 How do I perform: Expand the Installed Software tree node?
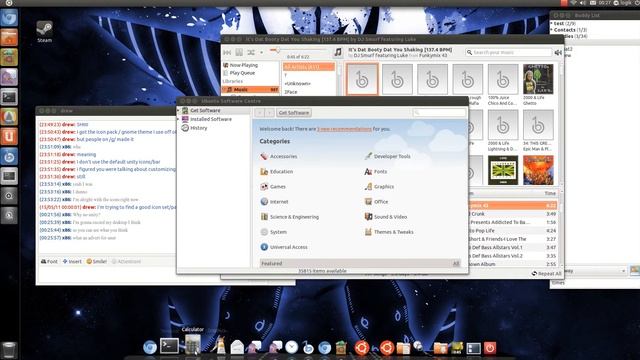point(178,119)
